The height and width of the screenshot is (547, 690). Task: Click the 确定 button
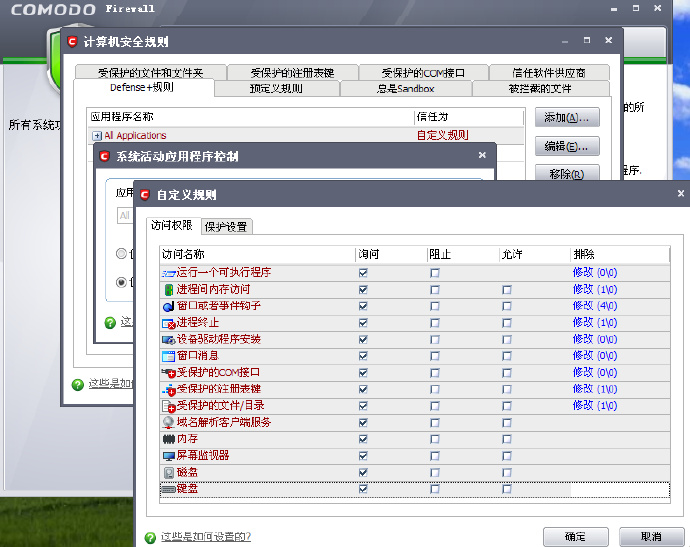[576, 537]
